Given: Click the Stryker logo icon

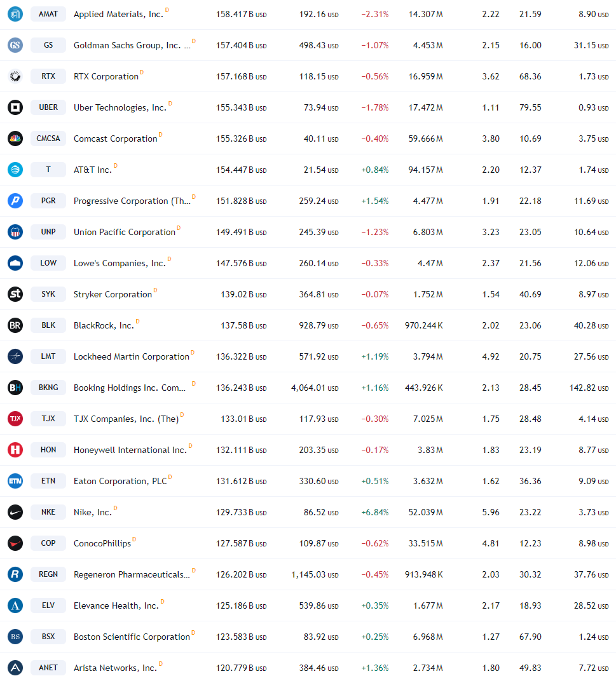Looking at the screenshot, I should [x=15, y=294].
